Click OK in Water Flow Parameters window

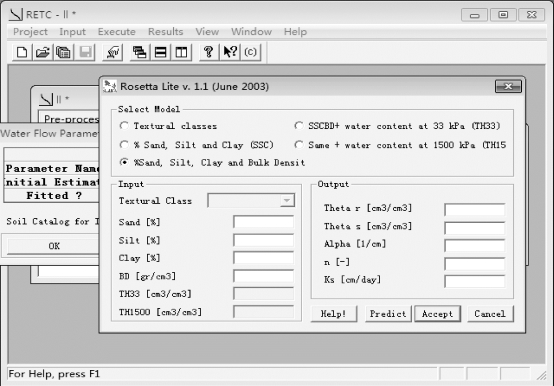coord(53,246)
